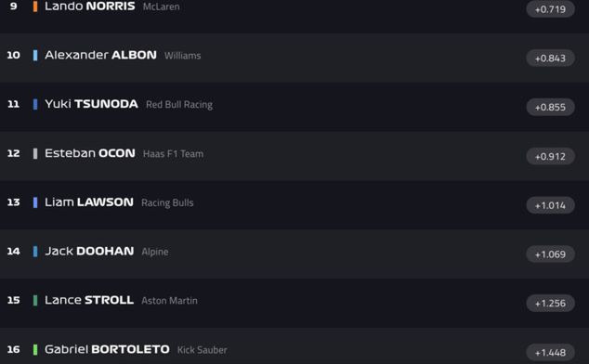Click the Red Bull Racing blue color bar

coord(35,104)
